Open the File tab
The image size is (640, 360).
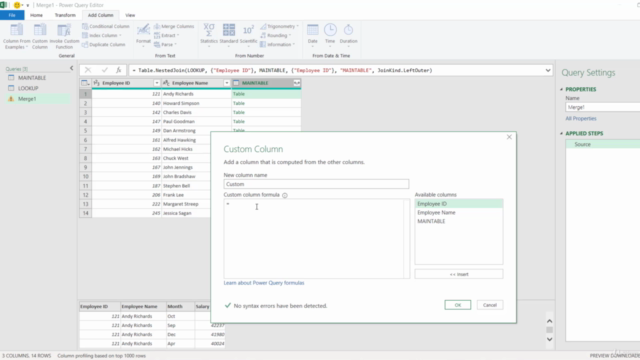(x=12, y=15)
